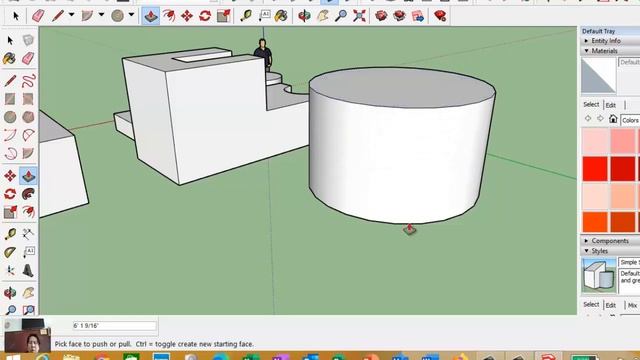The height and width of the screenshot is (360, 640).
Task: Click the materials Forward arrow button
Action: pyautogui.click(x=600, y=118)
